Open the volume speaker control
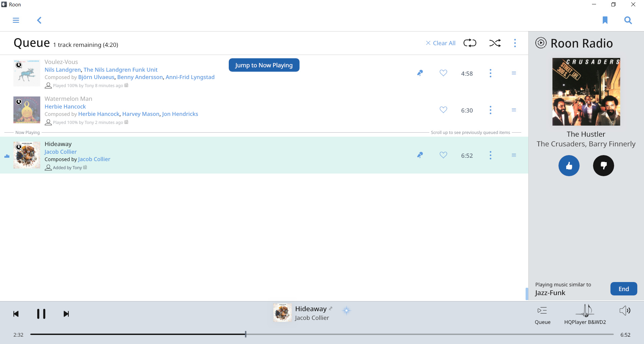 tap(625, 311)
